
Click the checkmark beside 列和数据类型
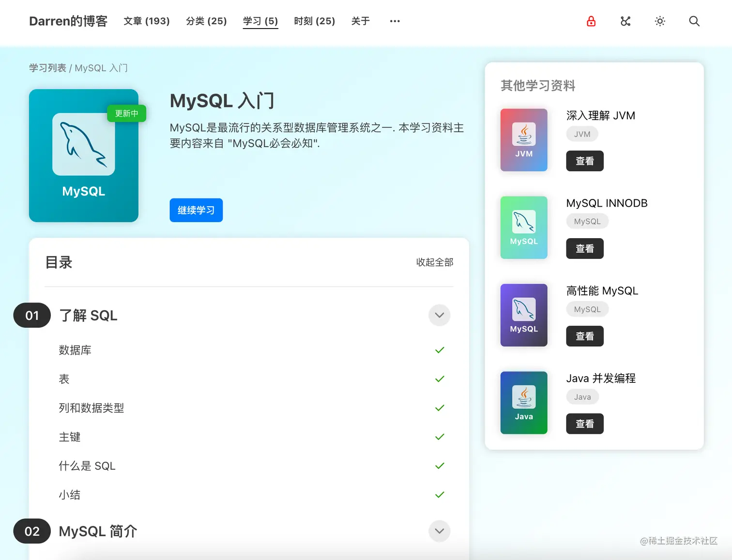tap(440, 408)
